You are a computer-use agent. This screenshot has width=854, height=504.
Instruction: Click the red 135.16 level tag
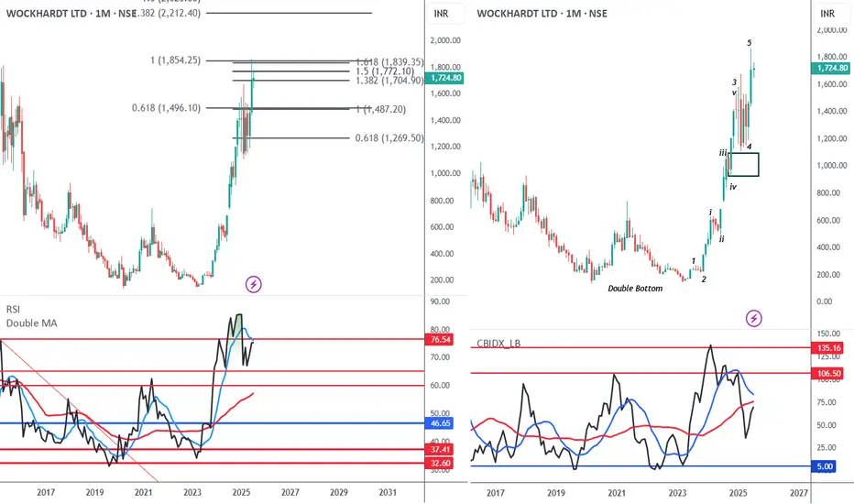click(x=829, y=347)
